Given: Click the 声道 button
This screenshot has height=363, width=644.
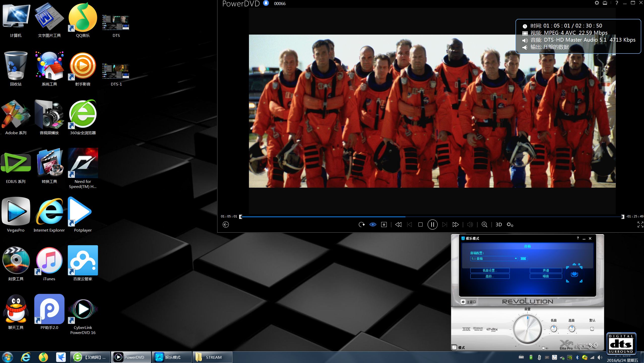Looking at the screenshot, I should (546, 270).
